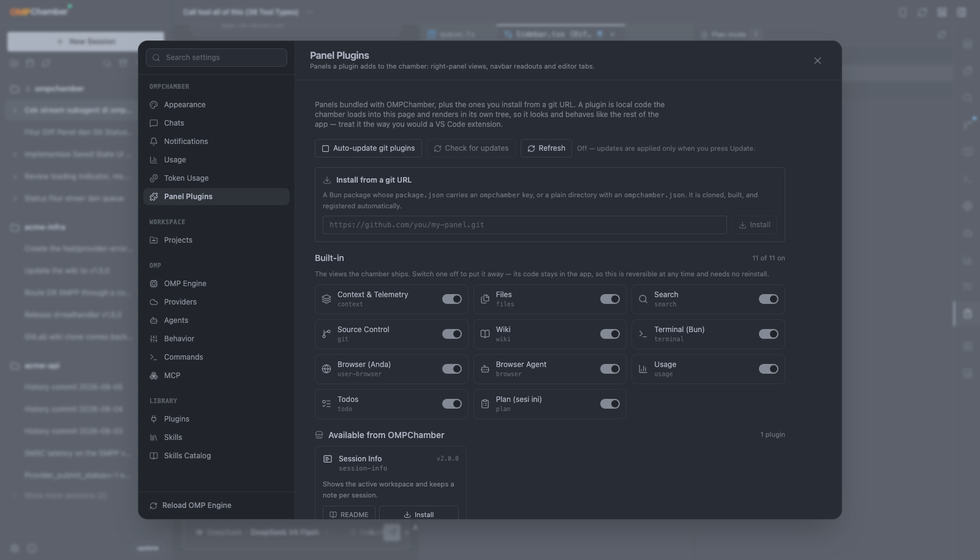Open Session Info README

(349, 514)
